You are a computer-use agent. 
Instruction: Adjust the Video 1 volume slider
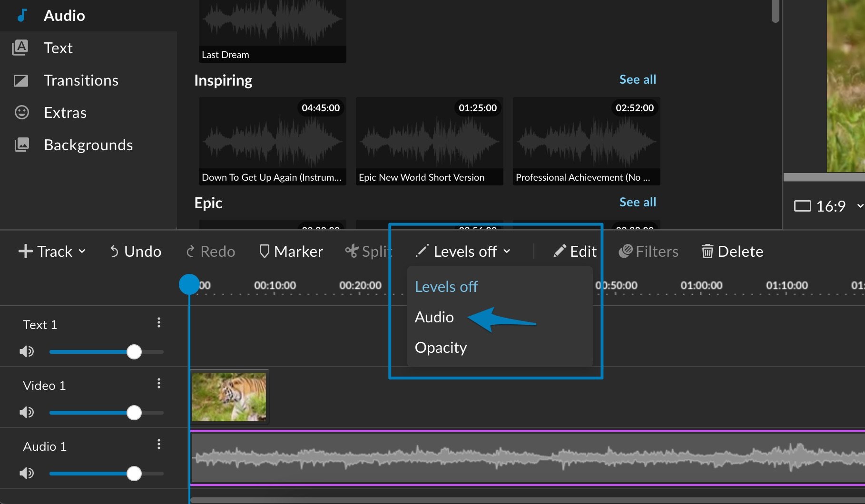[x=135, y=412]
